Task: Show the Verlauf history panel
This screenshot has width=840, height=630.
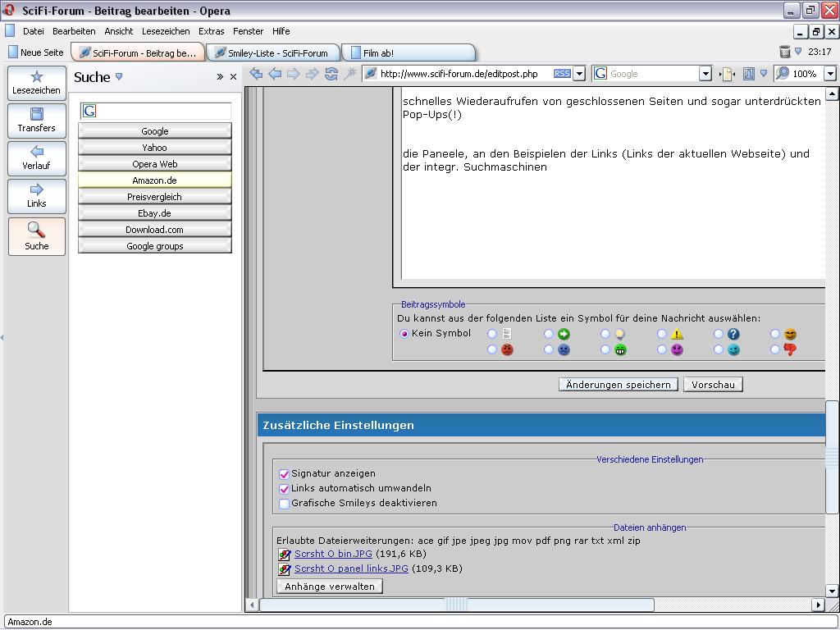Action: [37, 158]
